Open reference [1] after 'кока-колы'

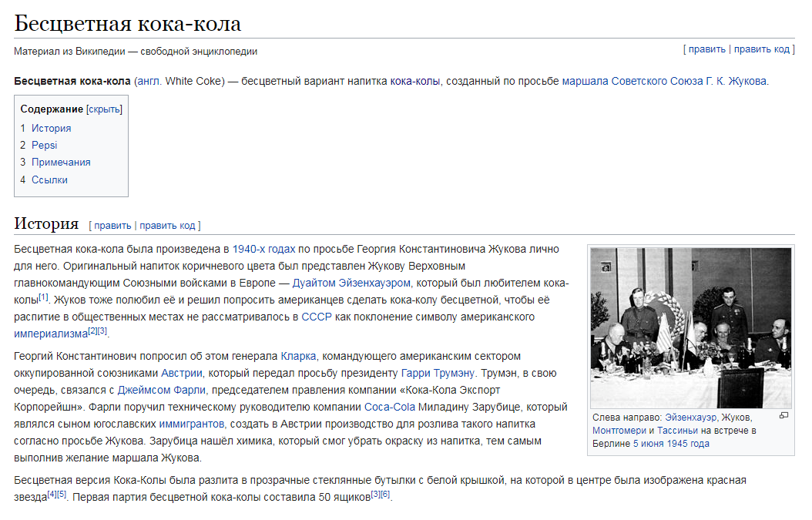pyautogui.click(x=43, y=297)
